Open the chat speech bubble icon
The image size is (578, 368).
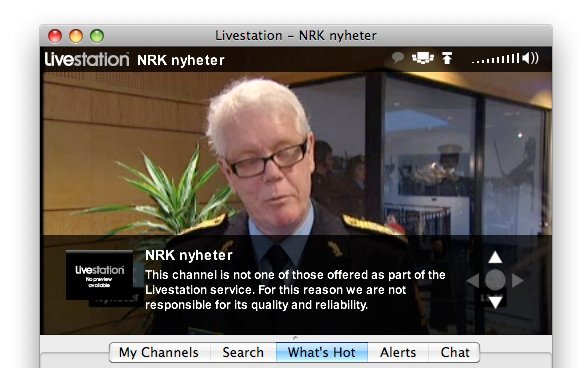(398, 58)
